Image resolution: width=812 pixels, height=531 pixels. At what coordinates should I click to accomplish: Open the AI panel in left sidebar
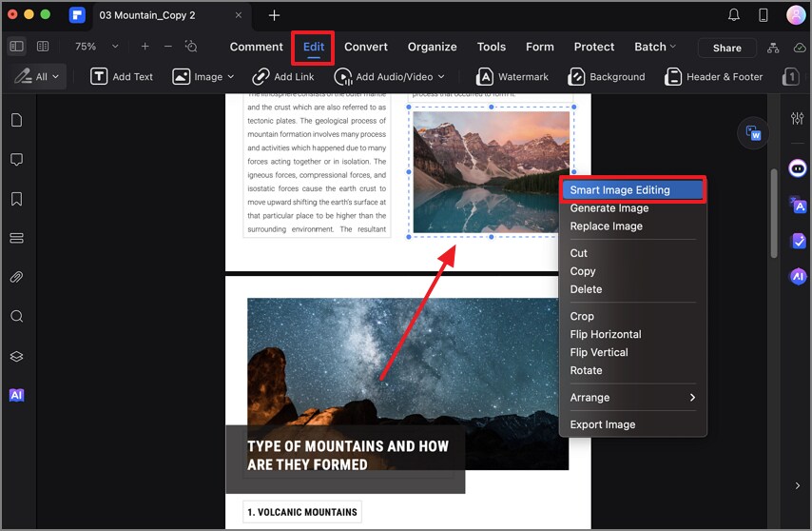click(16, 395)
